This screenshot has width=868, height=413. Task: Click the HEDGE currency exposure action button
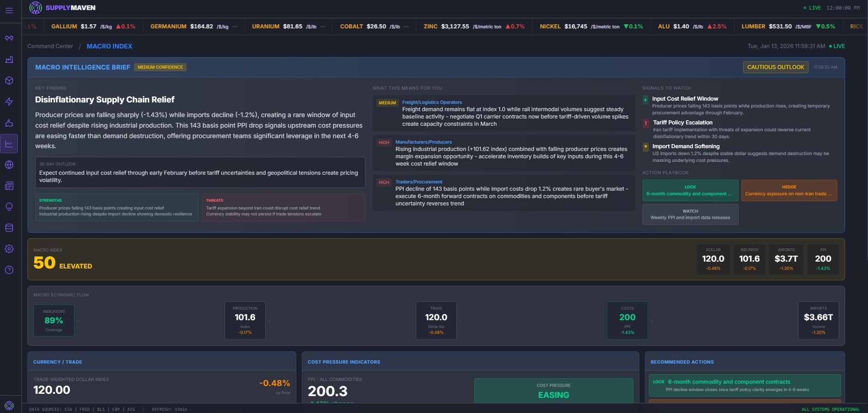[788, 190]
